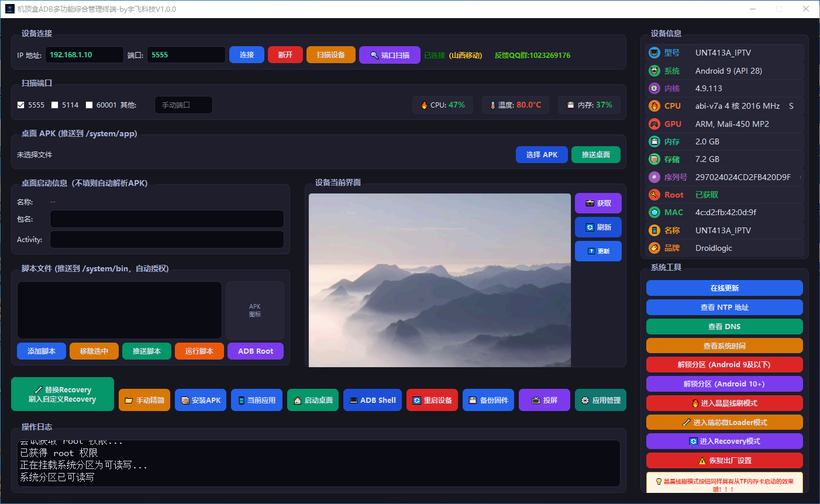Open 手动精简 manual debloat

coord(144,400)
